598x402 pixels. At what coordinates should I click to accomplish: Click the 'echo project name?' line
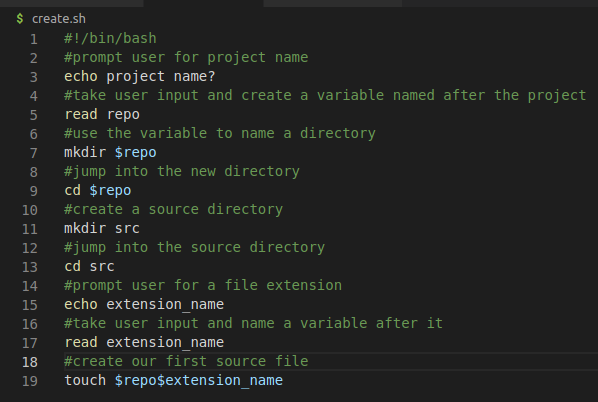pyautogui.click(x=140, y=76)
